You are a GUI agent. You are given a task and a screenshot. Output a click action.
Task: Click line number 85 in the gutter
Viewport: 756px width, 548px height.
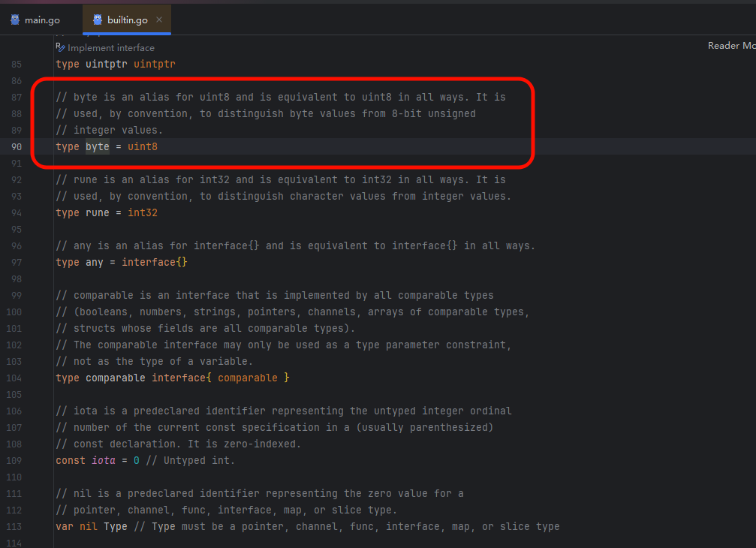pyautogui.click(x=16, y=64)
